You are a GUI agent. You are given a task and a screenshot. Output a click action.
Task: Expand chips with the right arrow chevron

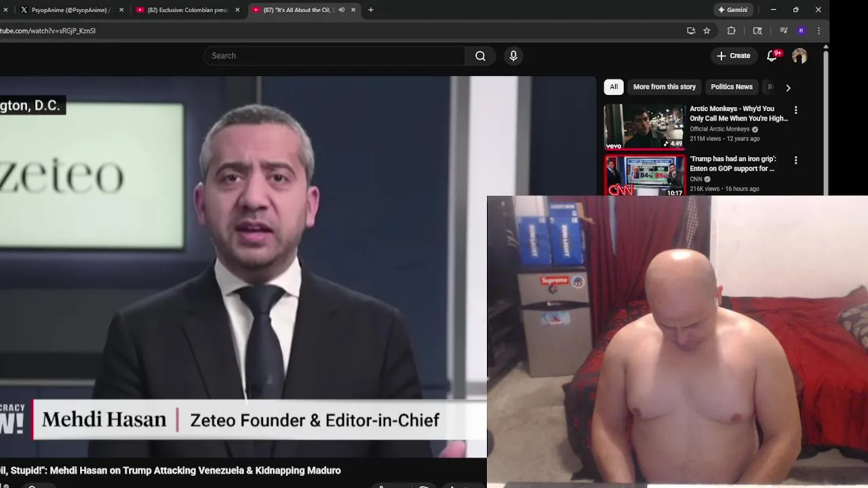788,87
